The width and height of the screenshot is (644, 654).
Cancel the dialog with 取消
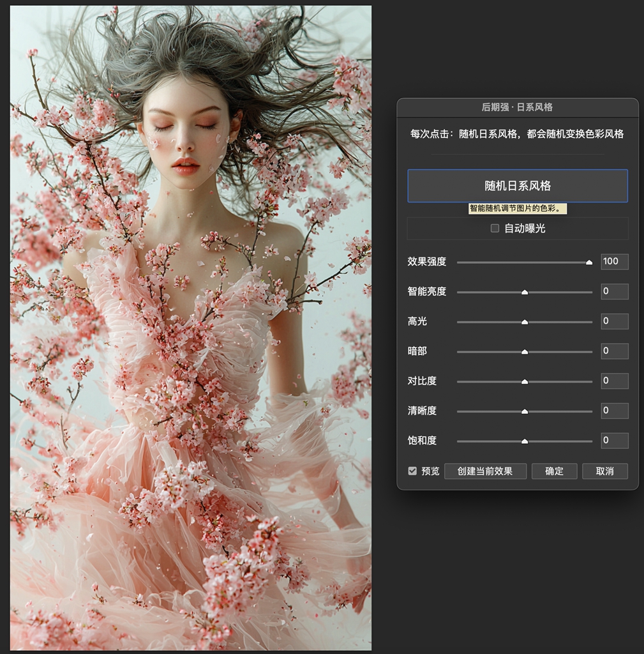click(x=604, y=471)
